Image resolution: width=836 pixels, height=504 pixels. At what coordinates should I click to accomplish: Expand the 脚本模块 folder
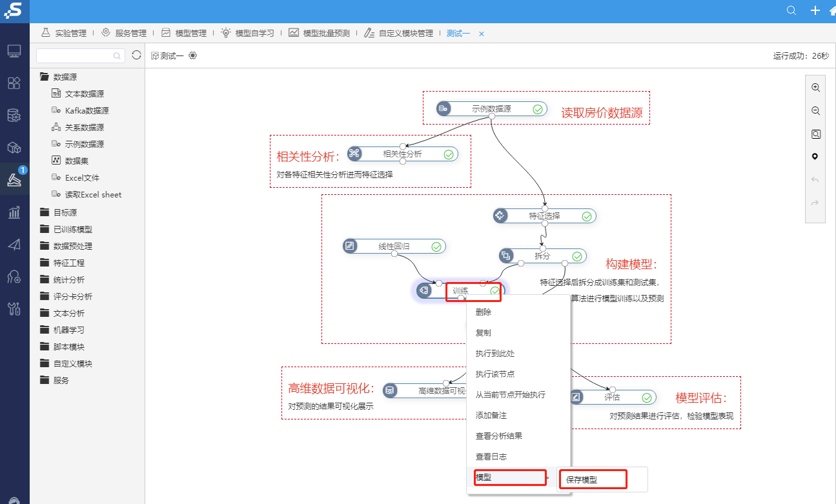click(x=45, y=347)
